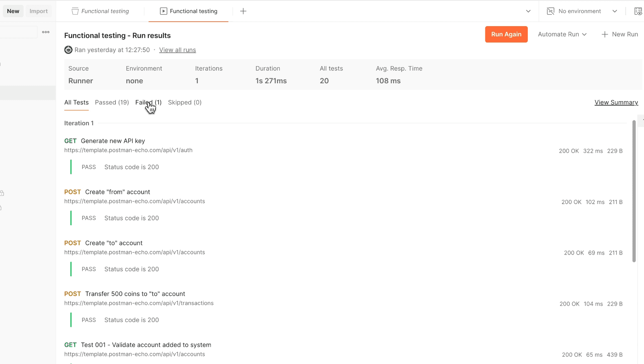Select the Passed (19) tab
Image resolution: width=644 pixels, height=364 pixels.
click(x=112, y=102)
